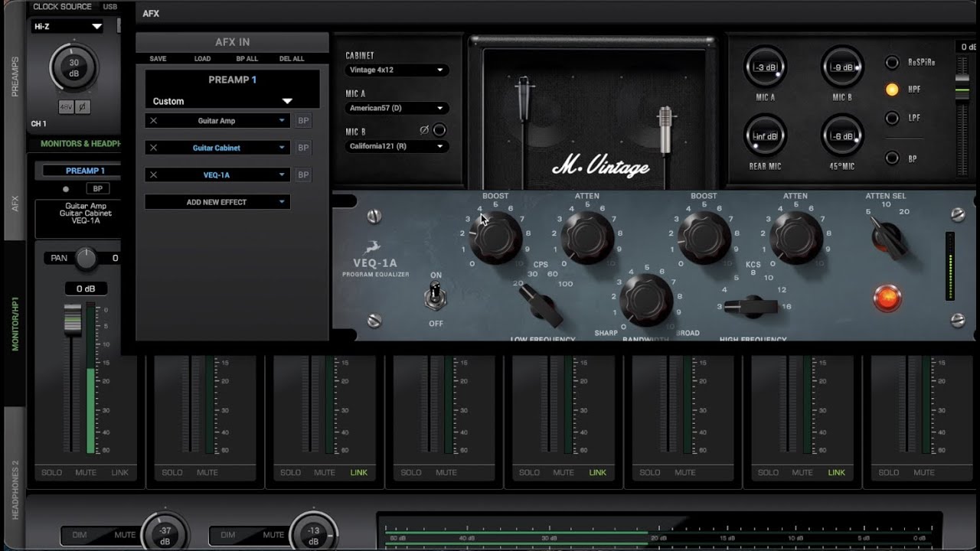Open the MIC A American57 dropdown
Viewport: 980px width, 551px height.
pos(397,108)
